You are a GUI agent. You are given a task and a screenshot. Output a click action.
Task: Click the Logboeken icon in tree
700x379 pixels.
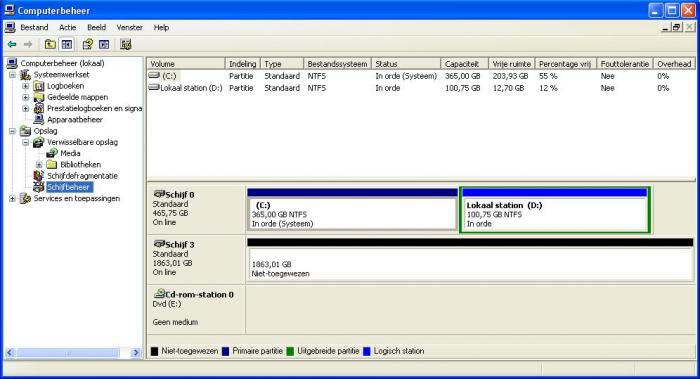point(39,86)
